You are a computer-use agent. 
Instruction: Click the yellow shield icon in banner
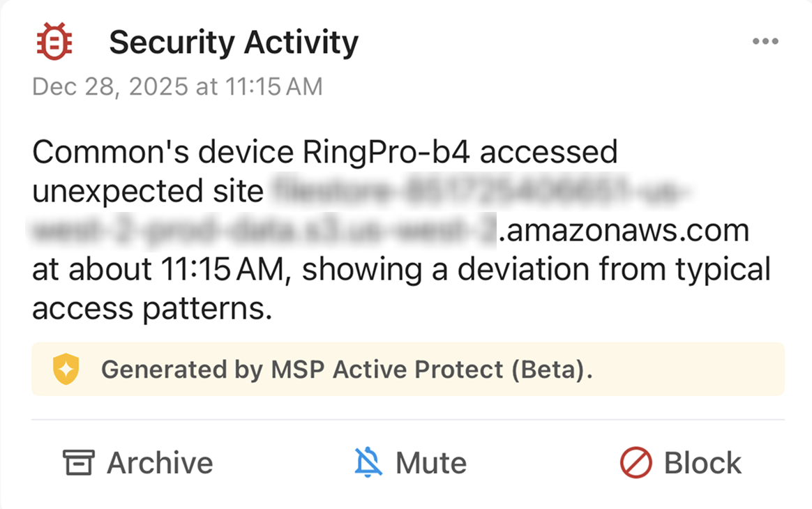[66, 370]
